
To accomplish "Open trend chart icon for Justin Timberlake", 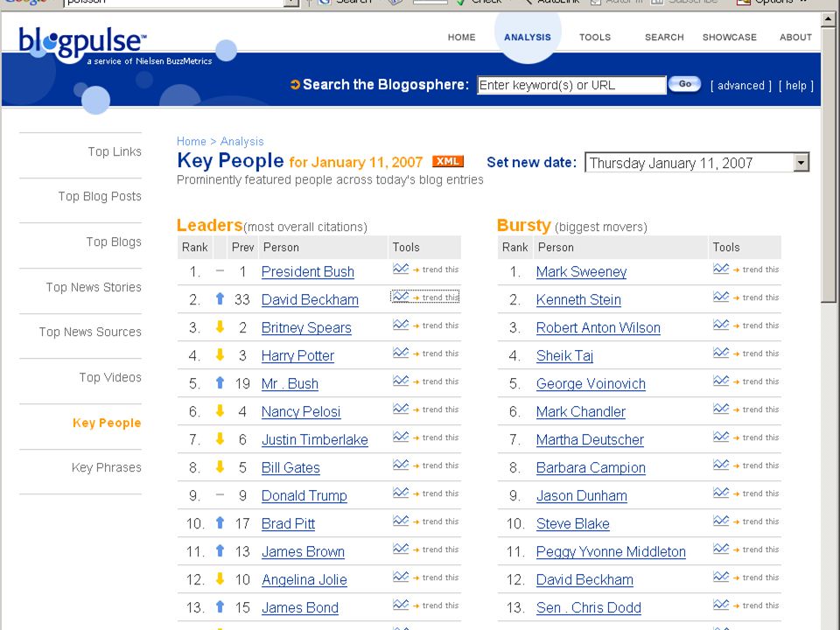I will 401,437.
